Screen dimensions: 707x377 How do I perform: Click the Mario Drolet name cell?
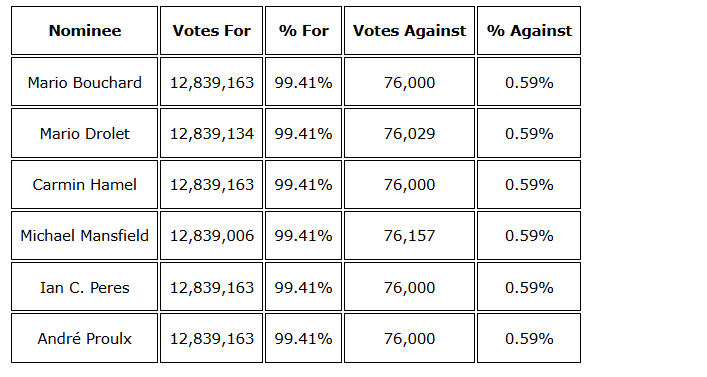84,133
